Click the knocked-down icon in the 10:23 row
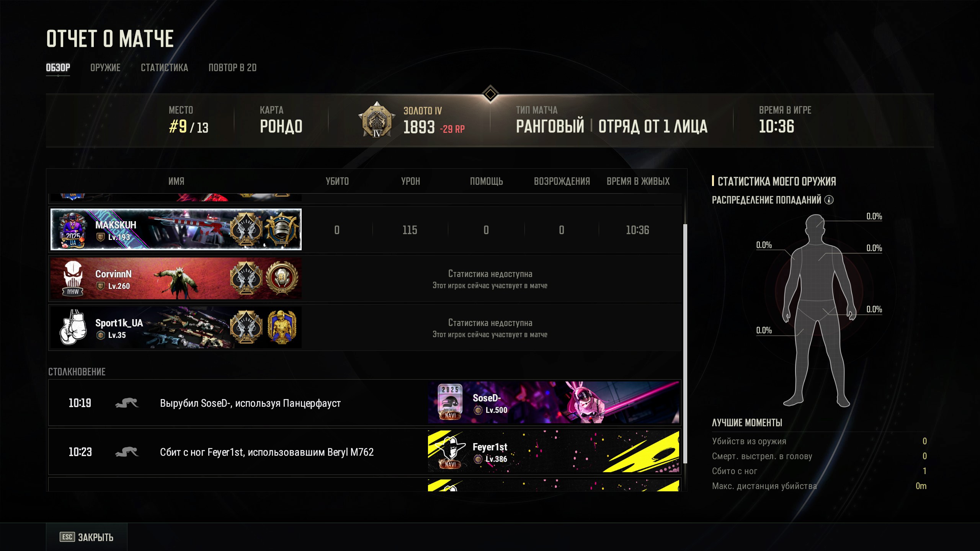 [x=127, y=452]
